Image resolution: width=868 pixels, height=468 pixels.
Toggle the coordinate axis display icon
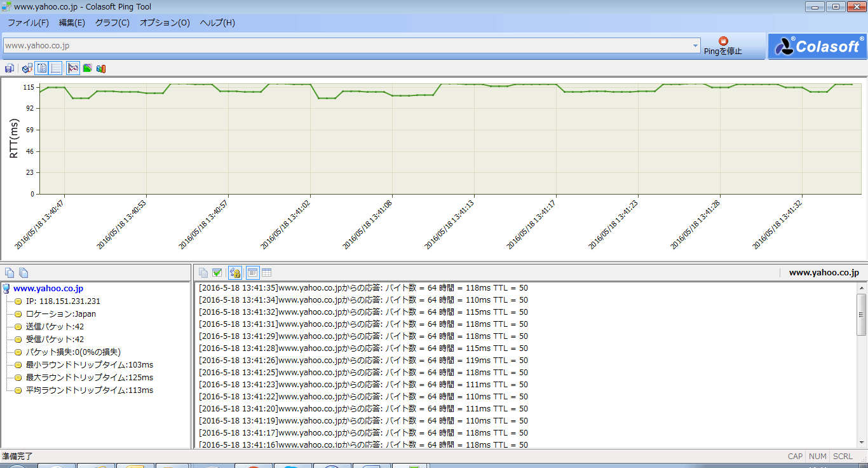56,67
